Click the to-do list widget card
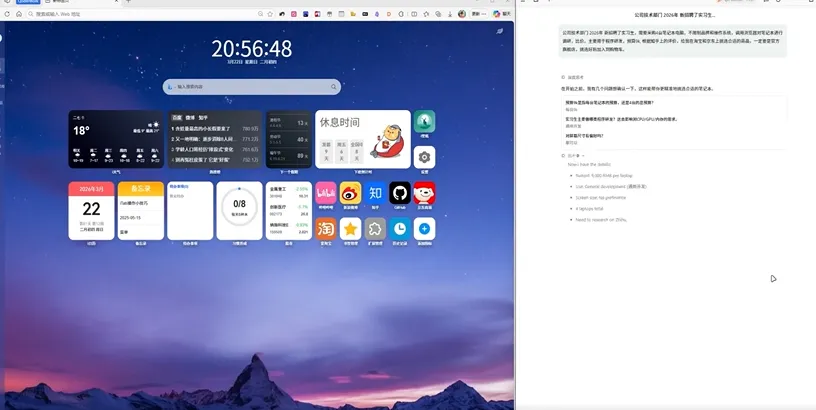 point(190,211)
